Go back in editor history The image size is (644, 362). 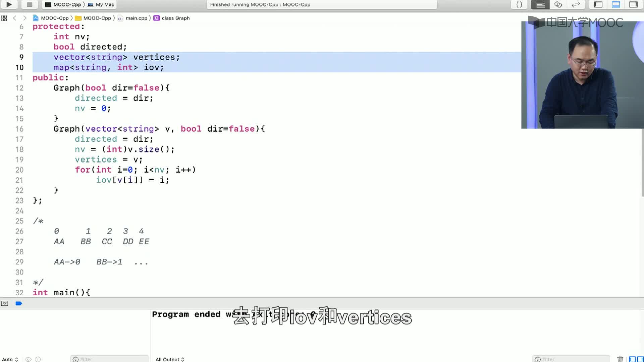point(14,18)
